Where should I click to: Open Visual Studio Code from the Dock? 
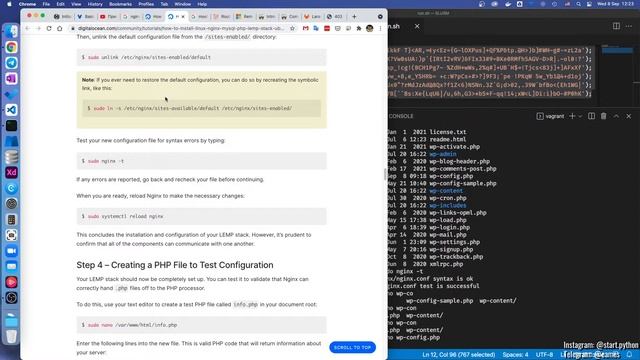point(11,110)
